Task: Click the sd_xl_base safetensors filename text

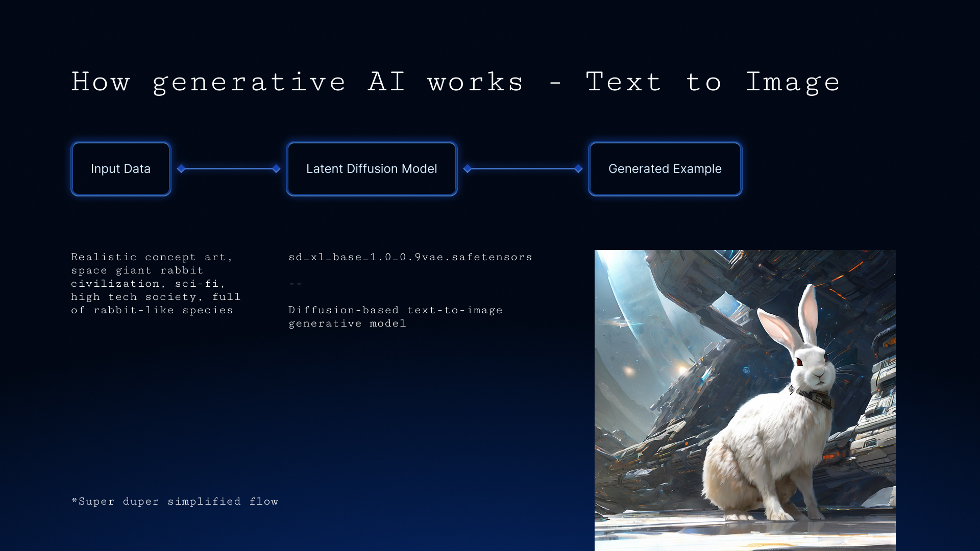Action: point(410,257)
